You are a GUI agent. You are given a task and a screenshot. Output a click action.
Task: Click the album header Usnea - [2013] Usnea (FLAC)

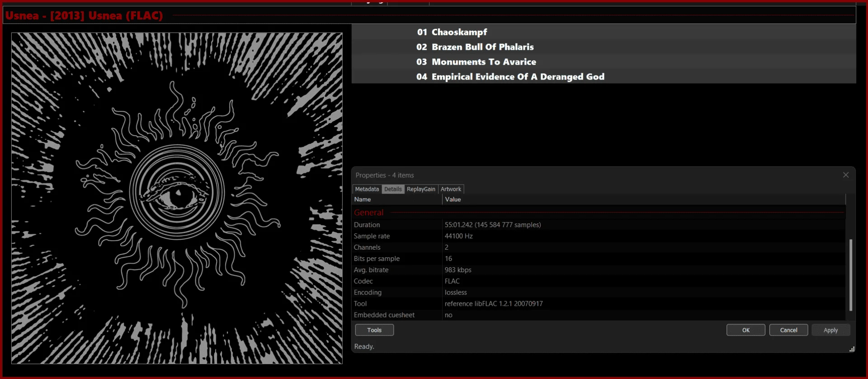(x=84, y=16)
